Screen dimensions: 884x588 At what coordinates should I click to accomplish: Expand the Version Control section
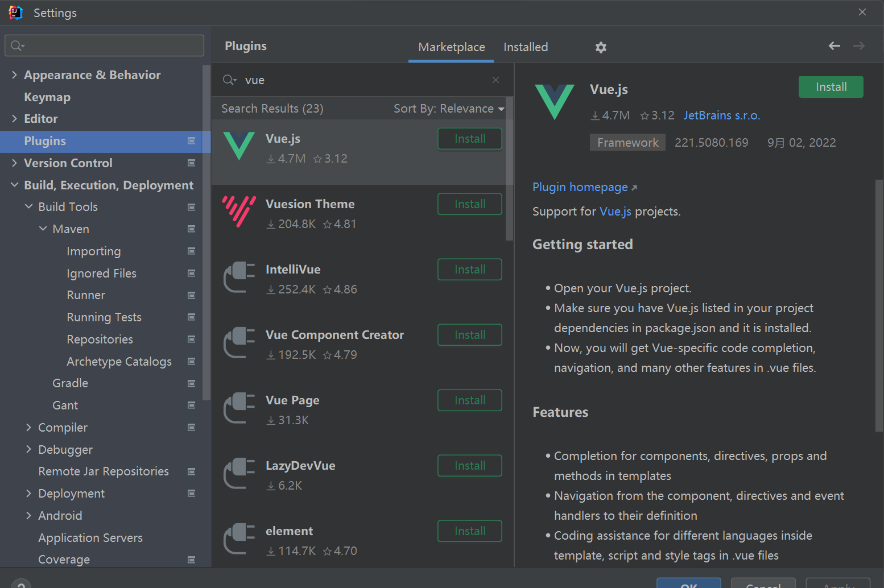[x=14, y=163]
